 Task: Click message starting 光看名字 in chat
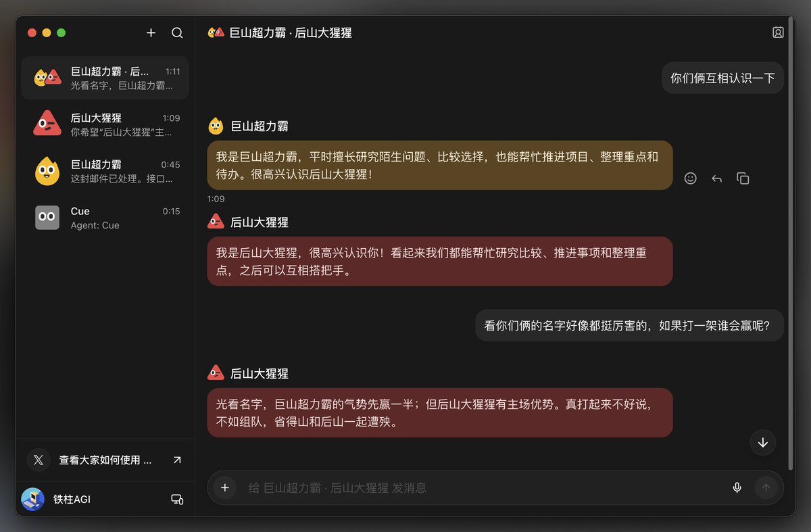(440, 412)
